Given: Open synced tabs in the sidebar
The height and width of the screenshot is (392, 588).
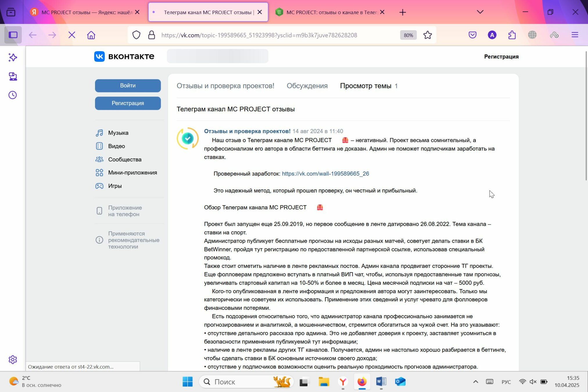Looking at the screenshot, I should click(x=13, y=76).
